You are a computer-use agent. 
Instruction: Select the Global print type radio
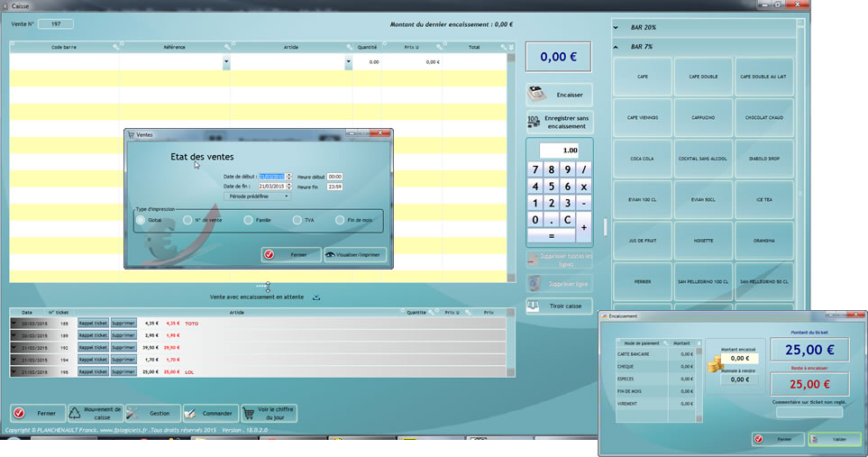click(141, 219)
